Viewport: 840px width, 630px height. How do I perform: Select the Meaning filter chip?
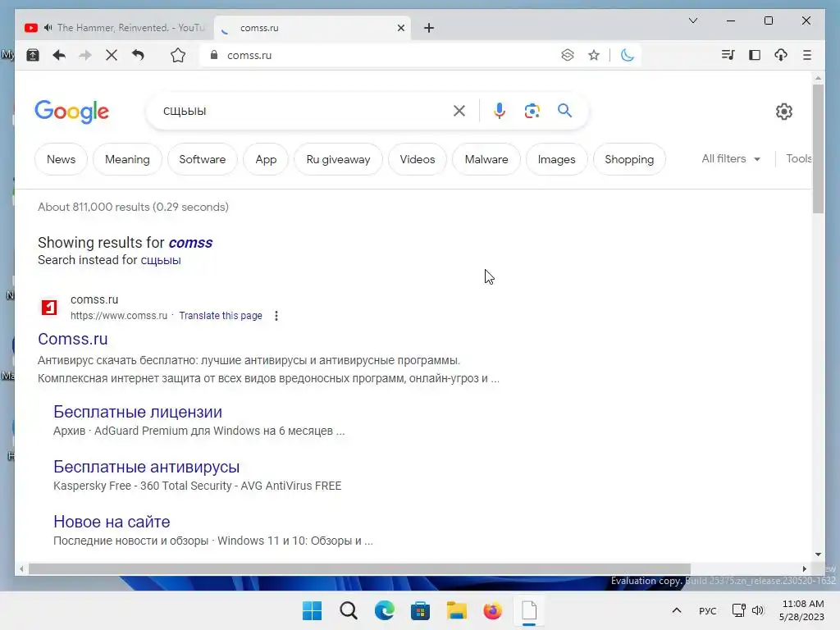[x=127, y=159]
